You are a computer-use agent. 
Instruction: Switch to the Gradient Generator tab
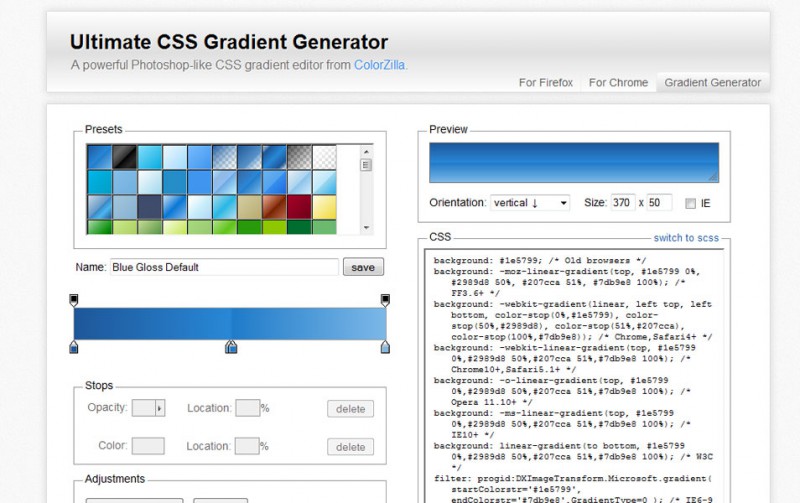[712, 83]
